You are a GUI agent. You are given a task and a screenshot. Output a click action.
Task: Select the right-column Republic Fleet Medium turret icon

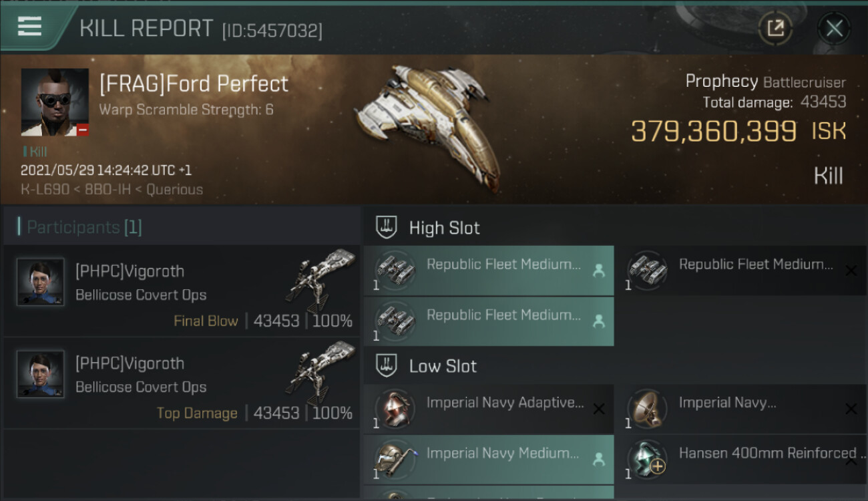648,270
